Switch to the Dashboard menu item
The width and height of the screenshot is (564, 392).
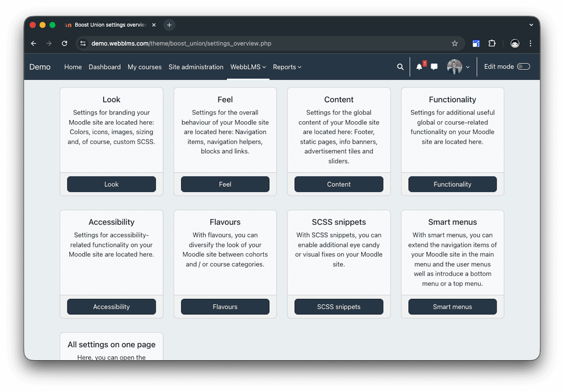(x=105, y=67)
